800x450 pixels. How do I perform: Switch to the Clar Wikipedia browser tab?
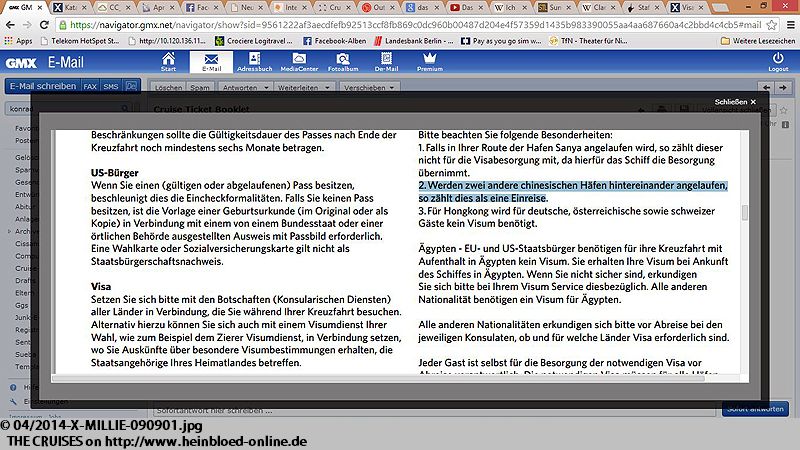tap(599, 7)
